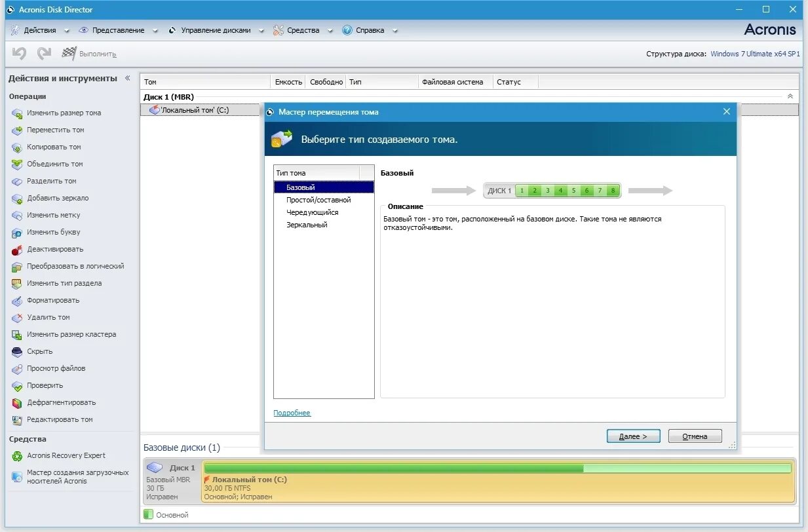
Task: Click the Преобразовать в логический icon
Action: click(17, 267)
